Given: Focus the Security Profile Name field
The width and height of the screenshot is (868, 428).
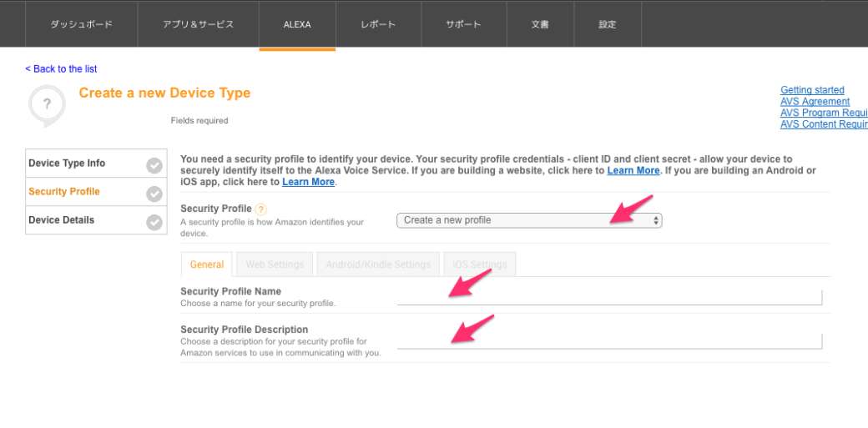Looking at the screenshot, I should click(x=609, y=297).
